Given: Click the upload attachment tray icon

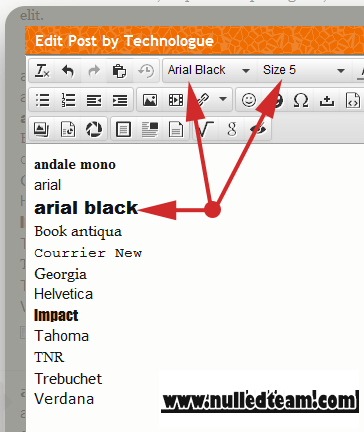Looking at the screenshot, I should point(327,100).
